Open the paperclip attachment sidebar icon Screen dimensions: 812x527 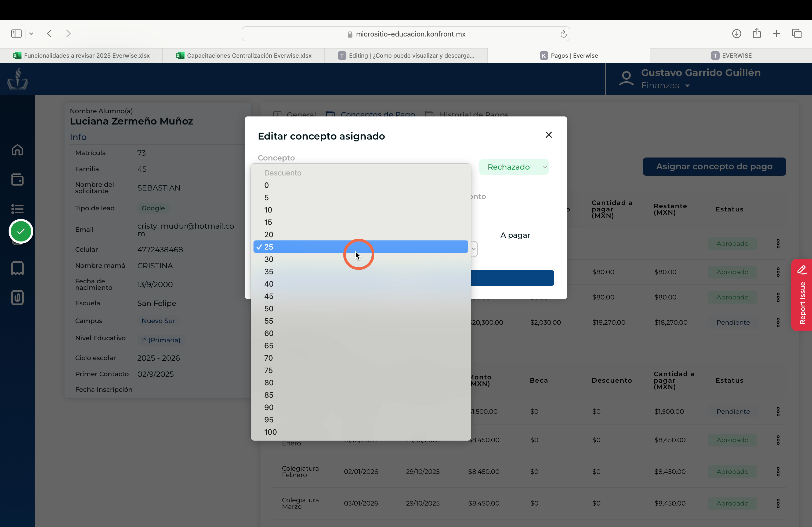pyautogui.click(x=17, y=298)
